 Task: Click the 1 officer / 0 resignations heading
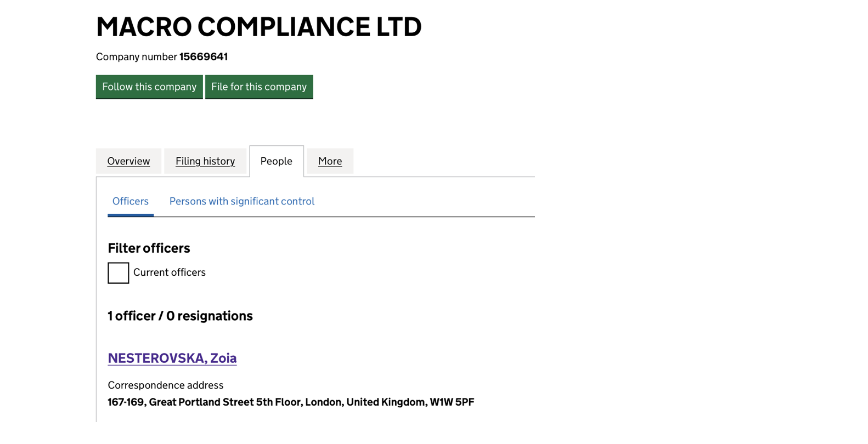pos(180,316)
